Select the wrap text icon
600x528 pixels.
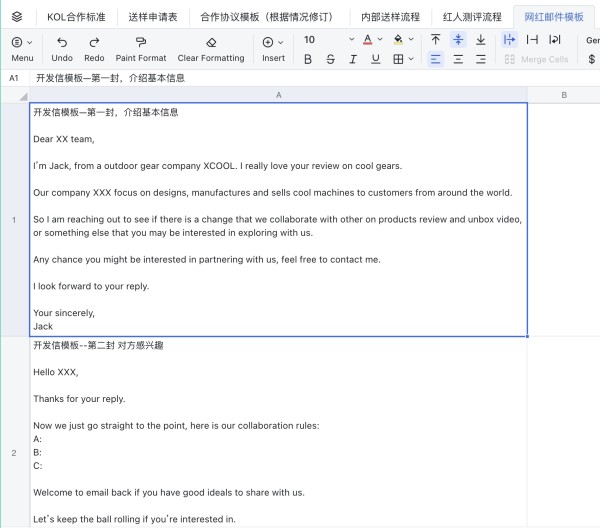555,39
